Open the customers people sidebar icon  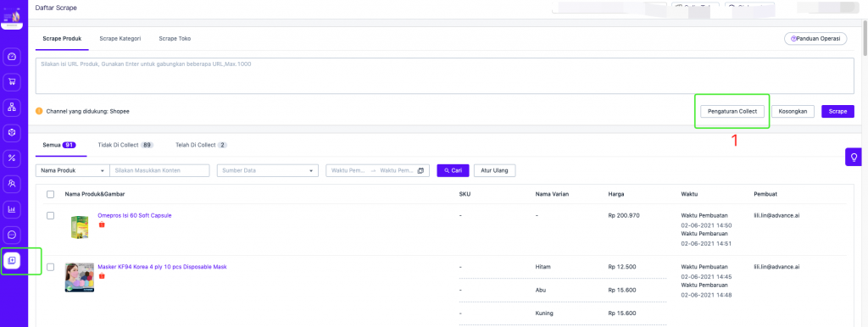pyautogui.click(x=12, y=184)
